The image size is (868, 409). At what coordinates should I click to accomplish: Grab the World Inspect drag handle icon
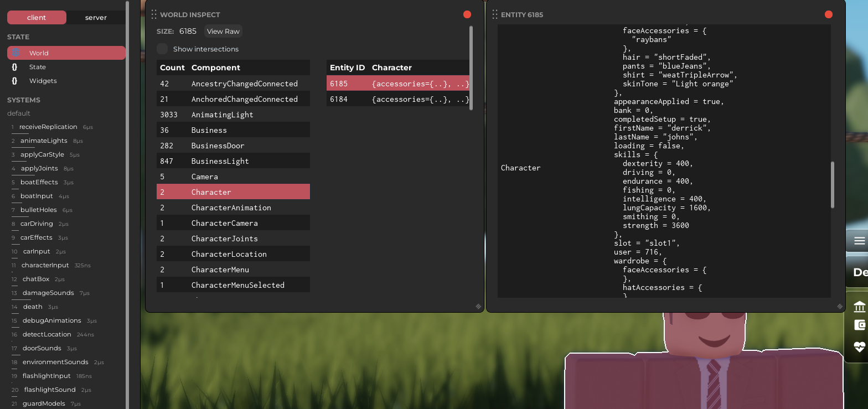tap(154, 14)
